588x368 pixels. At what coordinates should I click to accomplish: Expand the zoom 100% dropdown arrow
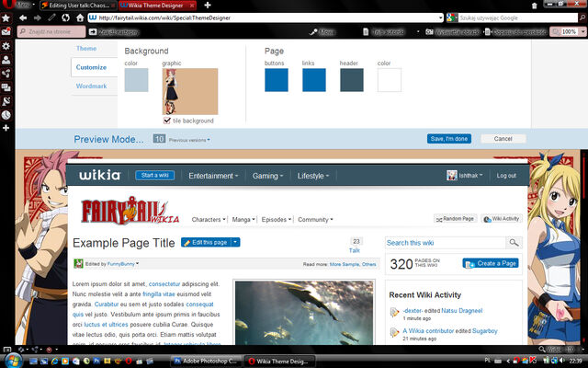tap(582, 32)
